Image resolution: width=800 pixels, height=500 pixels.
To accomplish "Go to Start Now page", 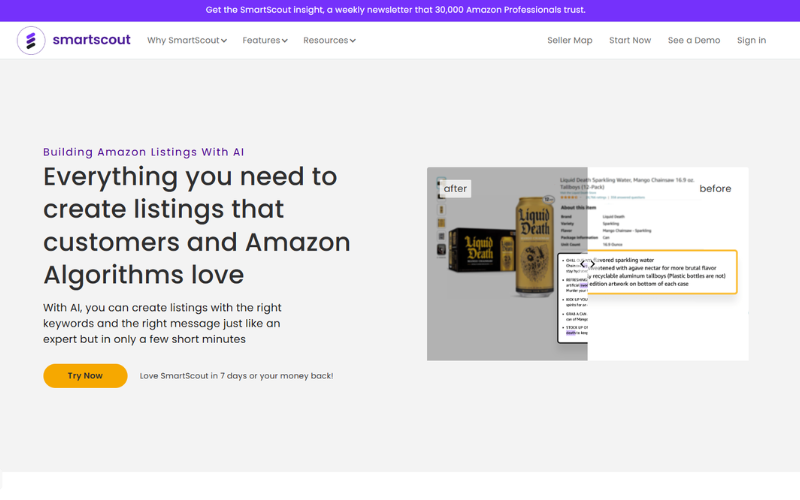I will click(630, 40).
